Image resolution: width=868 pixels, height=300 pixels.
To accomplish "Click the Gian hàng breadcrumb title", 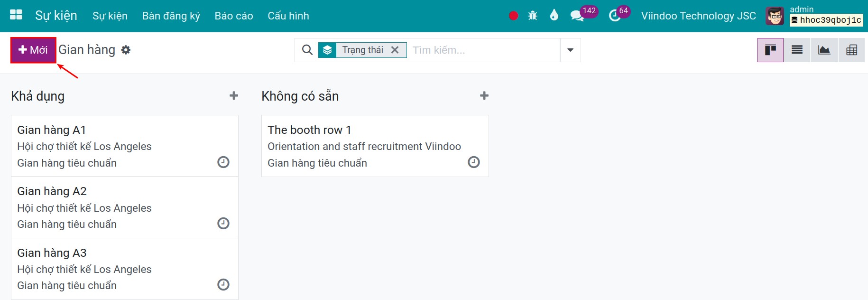I will click(x=87, y=50).
